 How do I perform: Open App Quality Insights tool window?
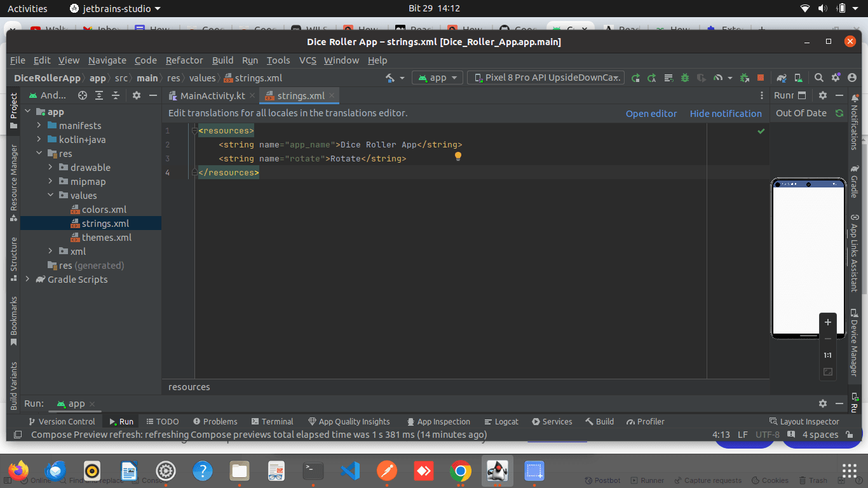(x=349, y=421)
